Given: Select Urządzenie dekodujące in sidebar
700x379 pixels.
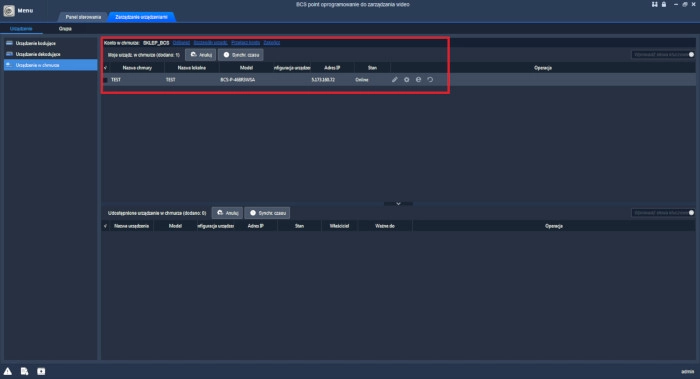Looking at the screenshot, I should pos(50,54).
